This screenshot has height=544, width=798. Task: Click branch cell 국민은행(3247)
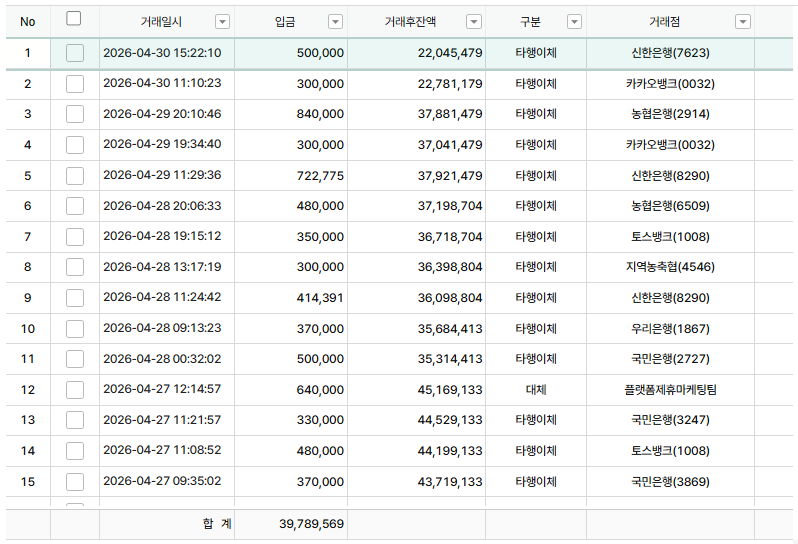click(x=670, y=420)
